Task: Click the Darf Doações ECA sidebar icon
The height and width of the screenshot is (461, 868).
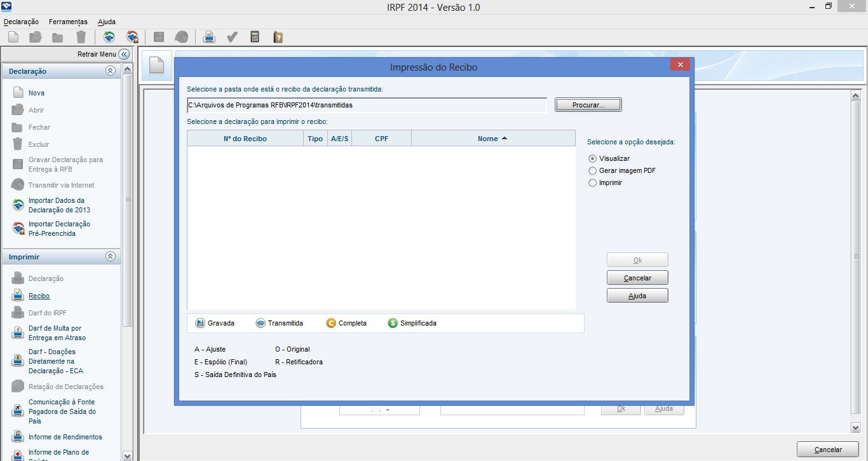Action: pyautogui.click(x=18, y=361)
